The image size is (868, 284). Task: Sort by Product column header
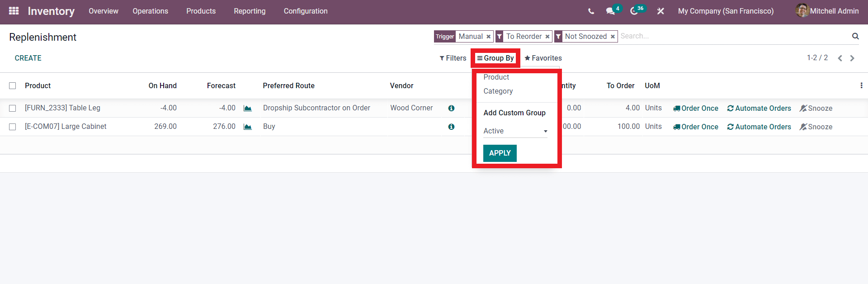[38, 85]
